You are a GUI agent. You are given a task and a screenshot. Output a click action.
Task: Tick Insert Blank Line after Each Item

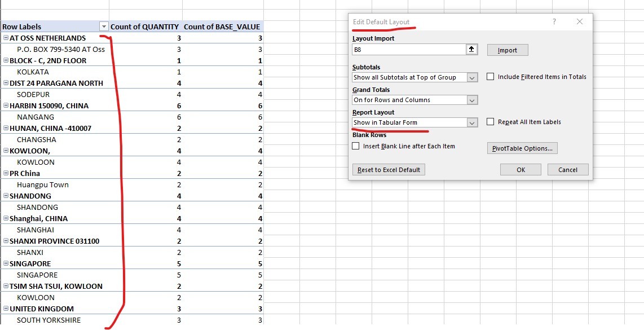tap(356, 146)
